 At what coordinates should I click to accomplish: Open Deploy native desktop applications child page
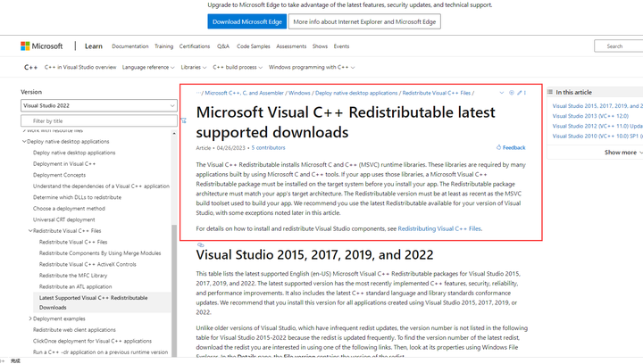click(74, 153)
